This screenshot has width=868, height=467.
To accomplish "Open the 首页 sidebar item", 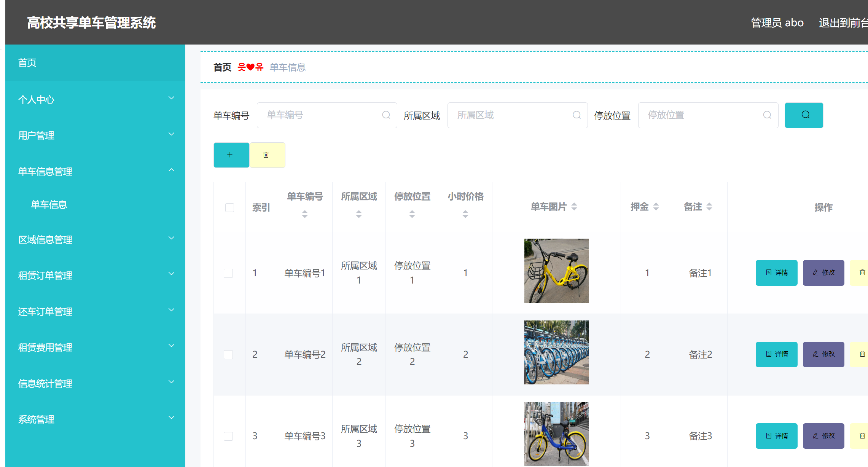I will (27, 63).
